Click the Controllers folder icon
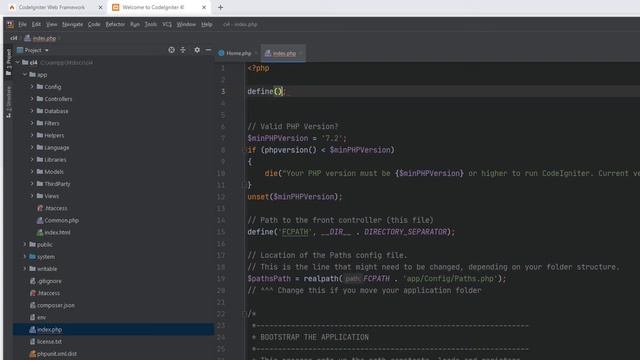Viewport: 640px width, 360px height. coord(40,99)
